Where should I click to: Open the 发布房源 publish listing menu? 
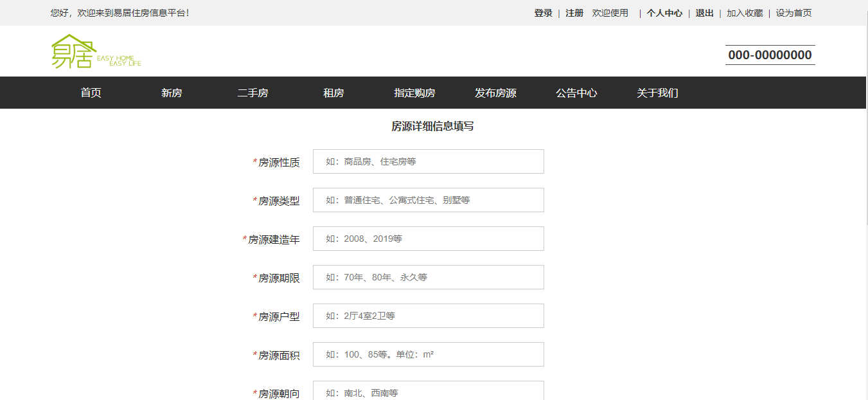[496, 93]
